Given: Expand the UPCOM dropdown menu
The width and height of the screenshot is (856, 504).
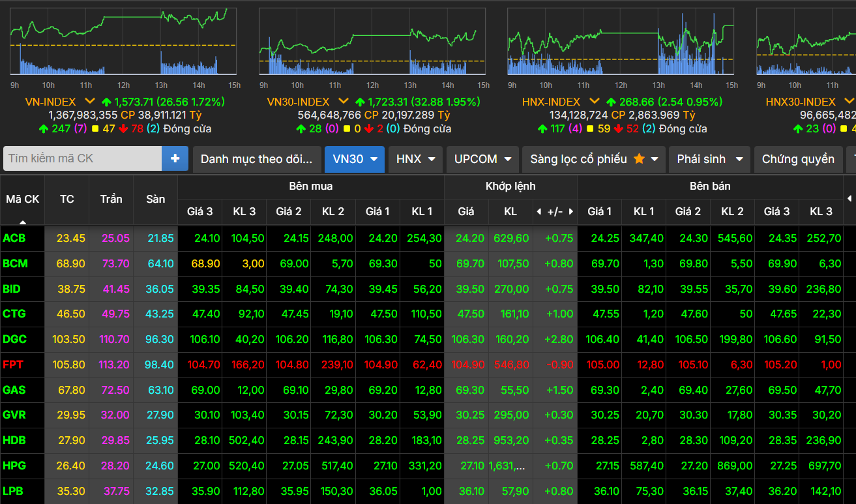Looking at the screenshot, I should 507,159.
